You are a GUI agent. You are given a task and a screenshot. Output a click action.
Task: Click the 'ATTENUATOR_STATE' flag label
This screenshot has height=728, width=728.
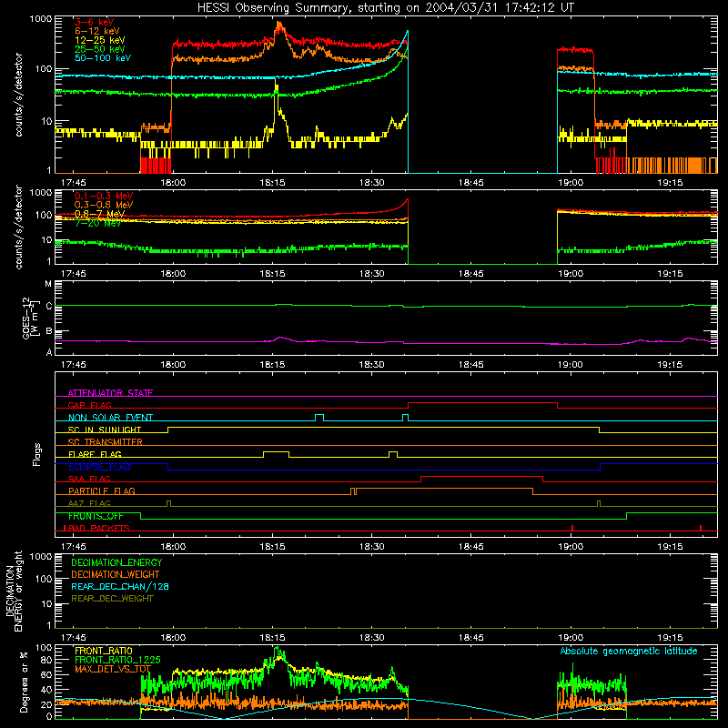tap(110, 393)
